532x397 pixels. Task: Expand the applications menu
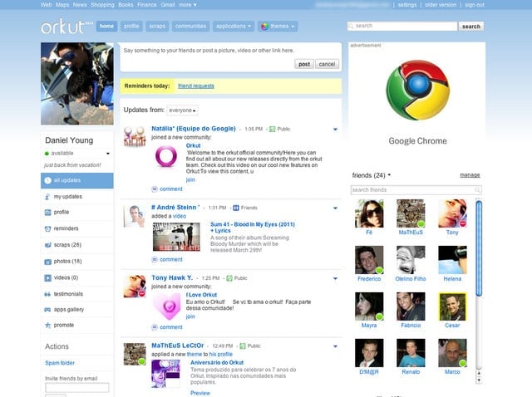pyautogui.click(x=234, y=27)
